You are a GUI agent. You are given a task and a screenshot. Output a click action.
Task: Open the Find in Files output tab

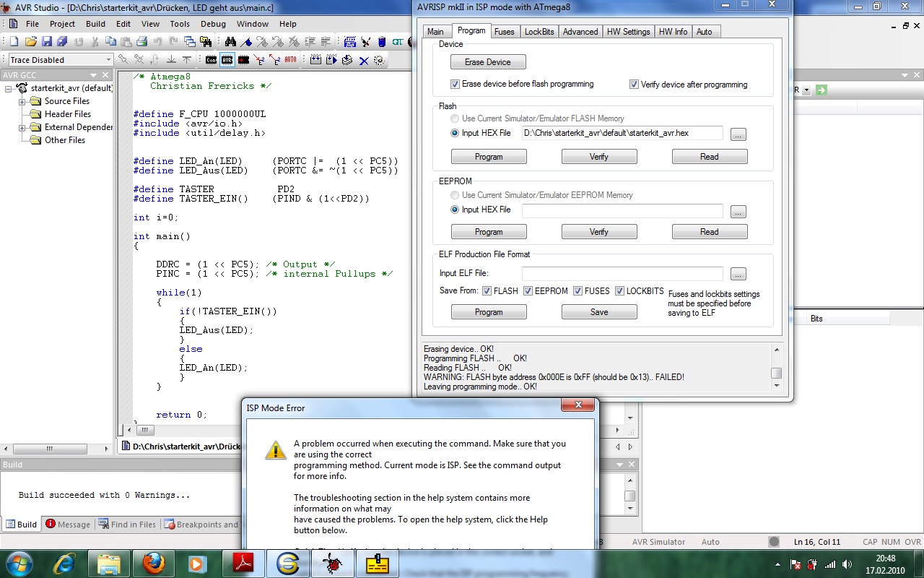point(128,525)
